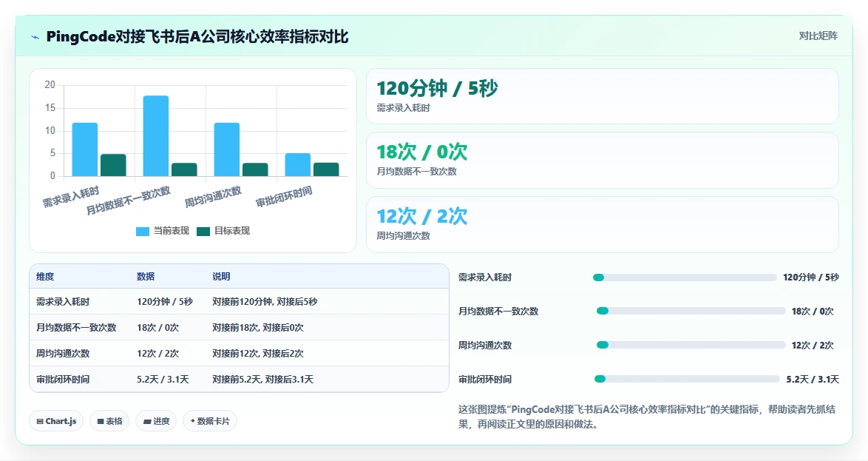
Task: Click the 数据 column header
Action: coord(146,277)
